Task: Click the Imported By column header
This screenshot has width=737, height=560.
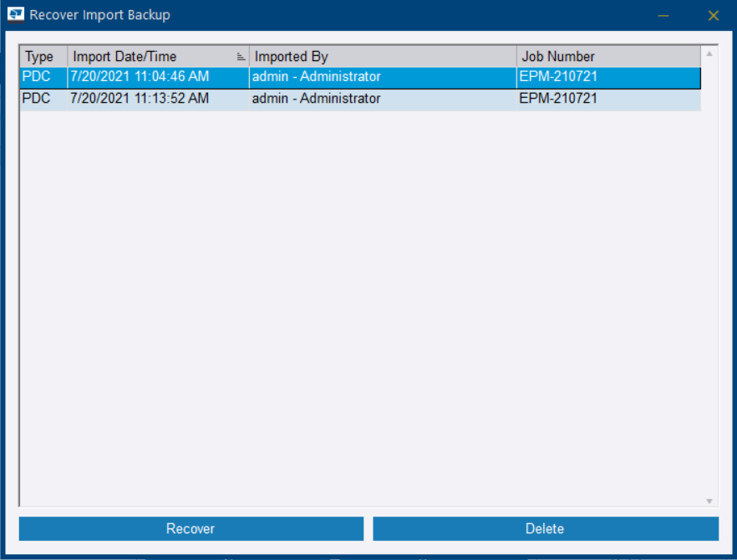Action: click(383, 57)
